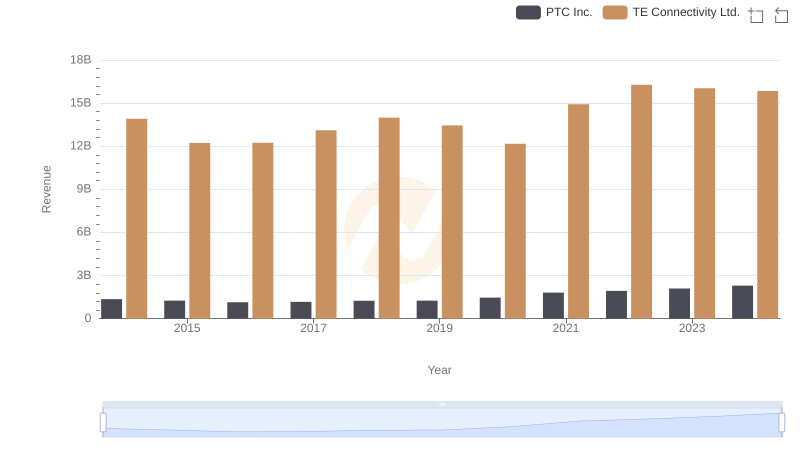
Task: Click the 2021 TE Connectivity bar
Action: [x=579, y=211]
